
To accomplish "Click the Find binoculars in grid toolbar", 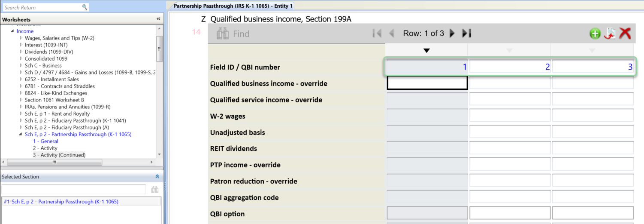I will 223,34.
